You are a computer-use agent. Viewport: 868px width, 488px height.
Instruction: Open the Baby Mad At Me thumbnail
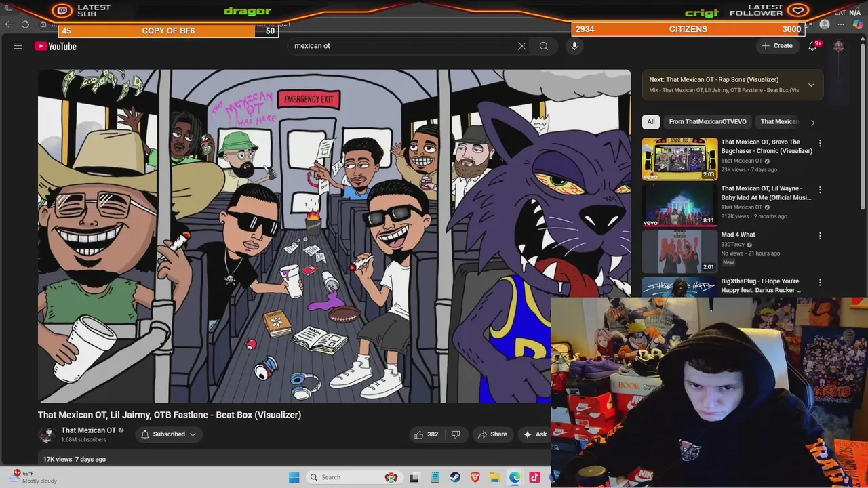(679, 205)
